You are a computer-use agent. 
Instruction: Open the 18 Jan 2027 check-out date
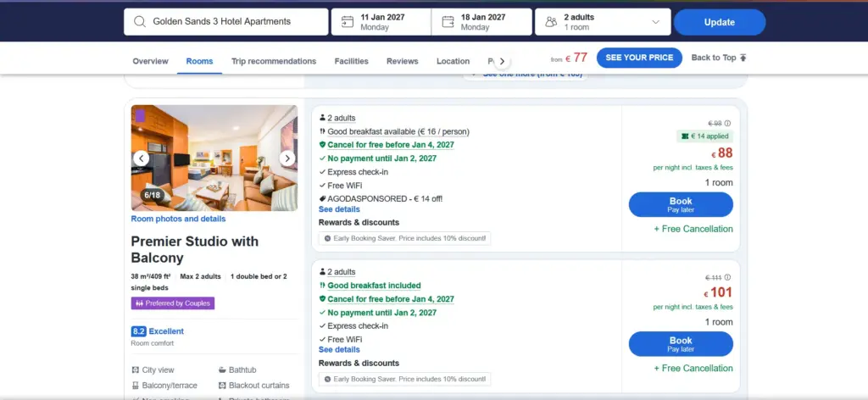coord(481,21)
